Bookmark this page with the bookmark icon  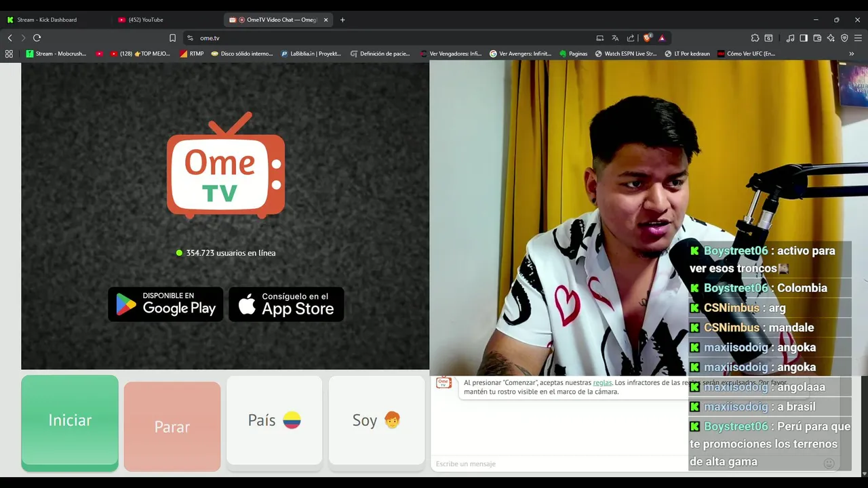click(172, 38)
